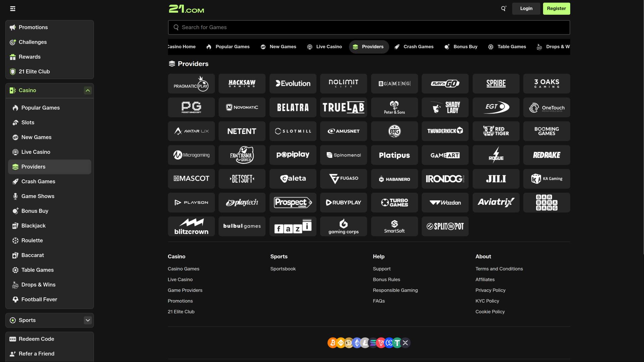Open Game Shows in the sidebar
The width and height of the screenshot is (644, 362).
point(50,196)
